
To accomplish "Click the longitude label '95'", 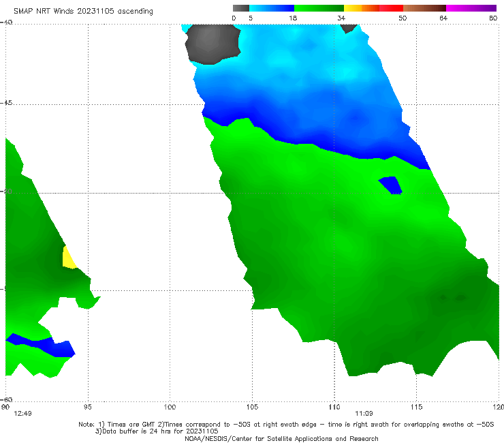I will (x=87, y=407).
